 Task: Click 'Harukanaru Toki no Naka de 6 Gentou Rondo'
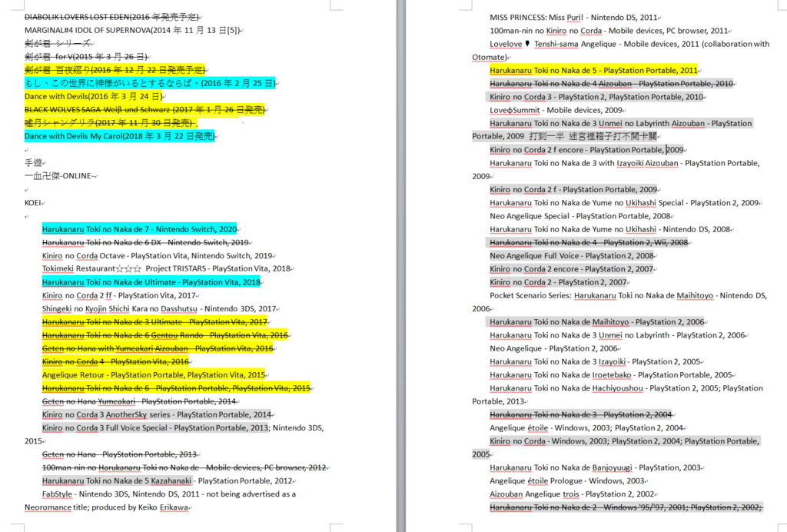[165, 334]
